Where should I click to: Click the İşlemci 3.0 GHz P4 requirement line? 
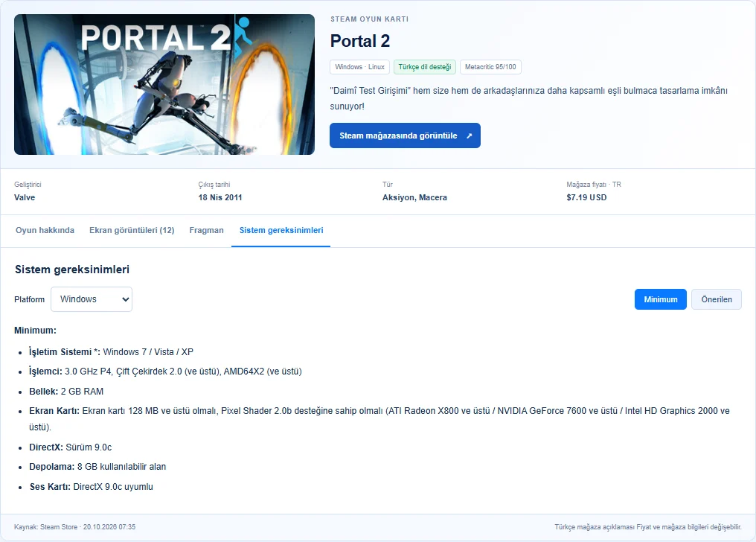(165, 372)
